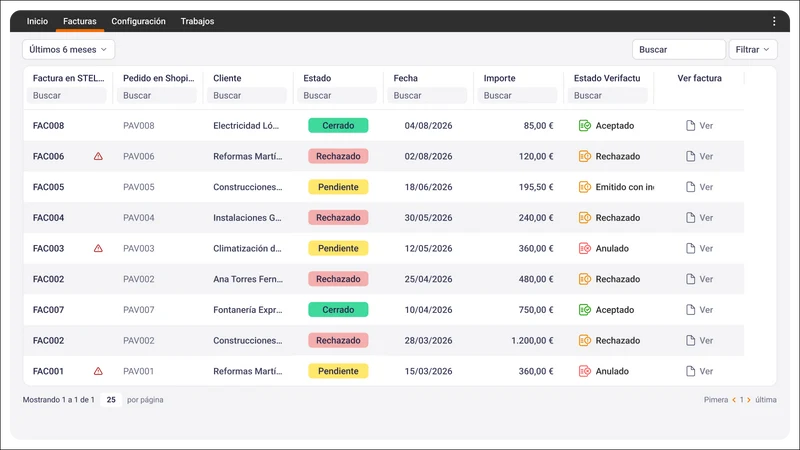
Task: Open the Configuración tab
Action: (x=138, y=21)
